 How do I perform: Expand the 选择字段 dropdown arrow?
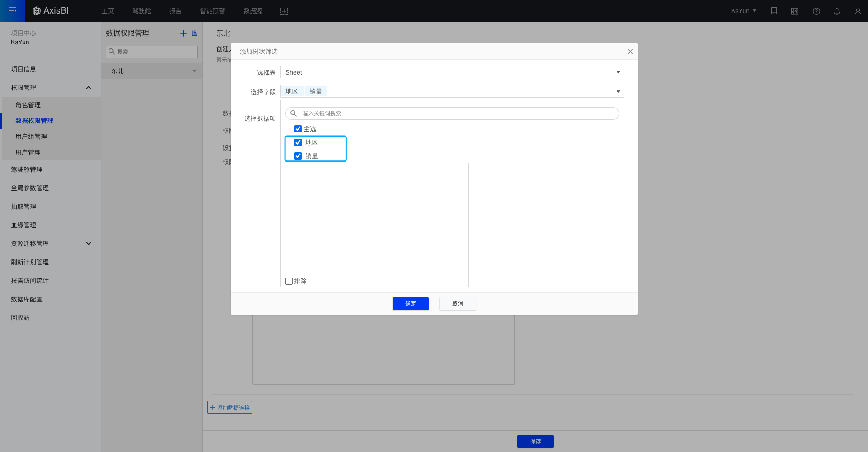click(x=618, y=92)
